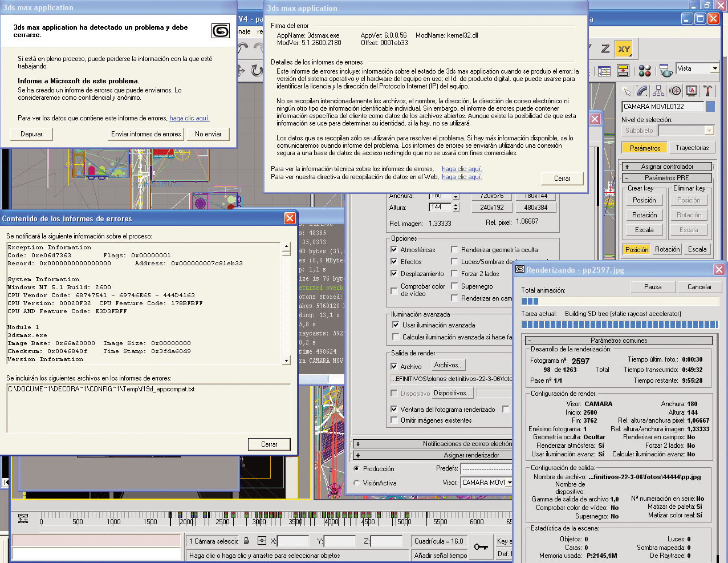This screenshot has height=563, width=728.
Task: Click Enviar informes de errores button
Action: point(146,134)
